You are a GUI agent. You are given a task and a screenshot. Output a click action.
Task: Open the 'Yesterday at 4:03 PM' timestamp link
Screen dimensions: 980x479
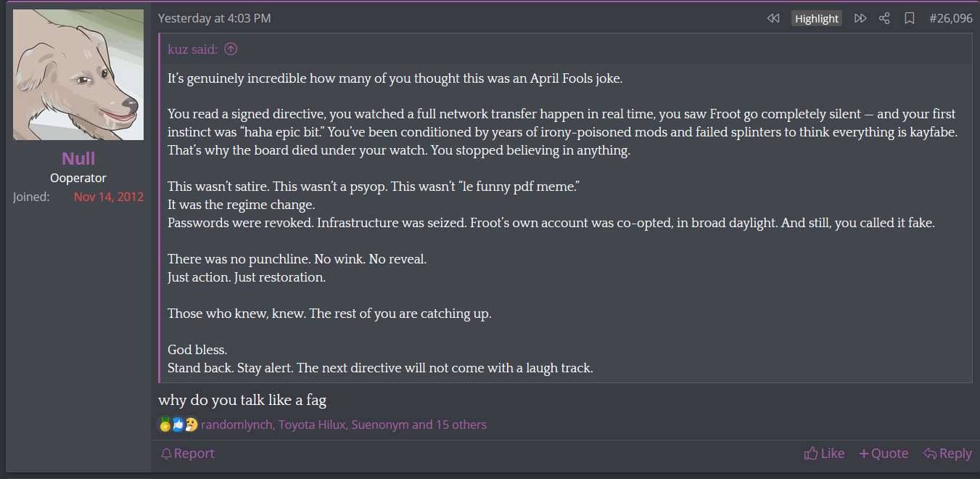(x=215, y=18)
